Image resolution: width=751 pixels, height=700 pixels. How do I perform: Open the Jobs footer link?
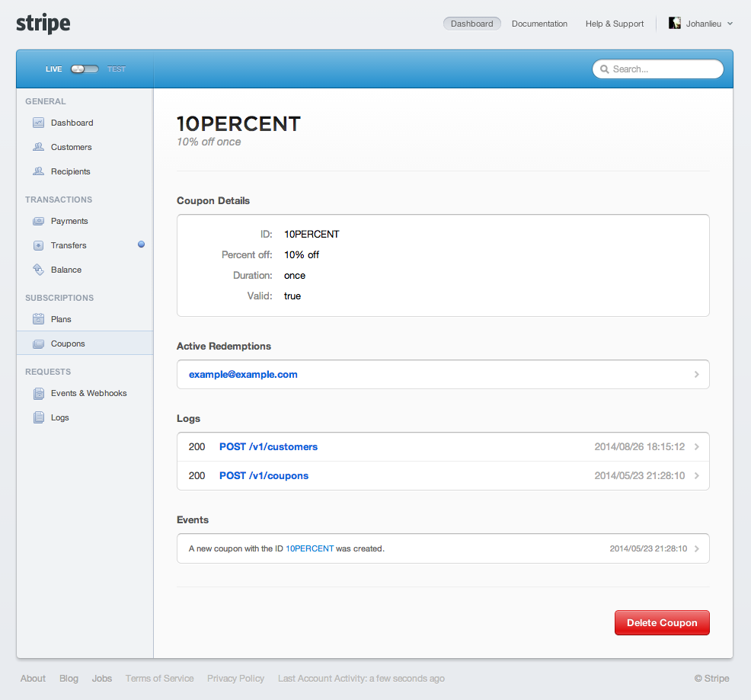tap(101, 679)
